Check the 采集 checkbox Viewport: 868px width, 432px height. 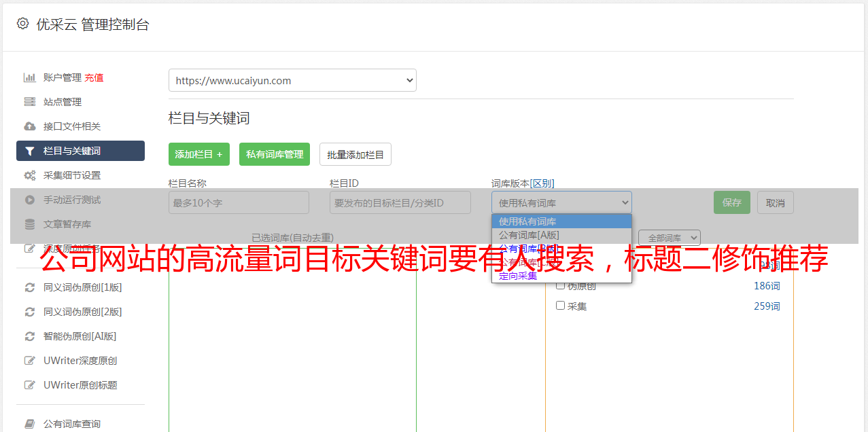tap(561, 306)
